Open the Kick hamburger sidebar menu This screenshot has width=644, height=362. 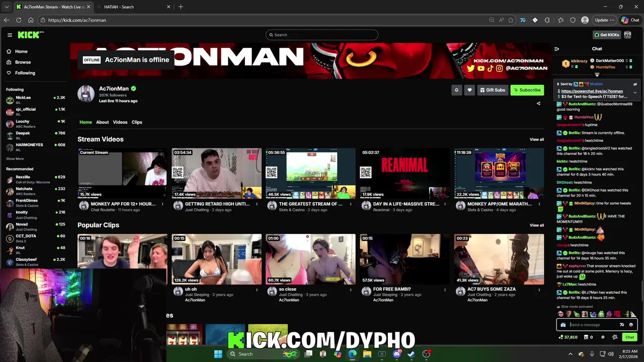(x=10, y=35)
